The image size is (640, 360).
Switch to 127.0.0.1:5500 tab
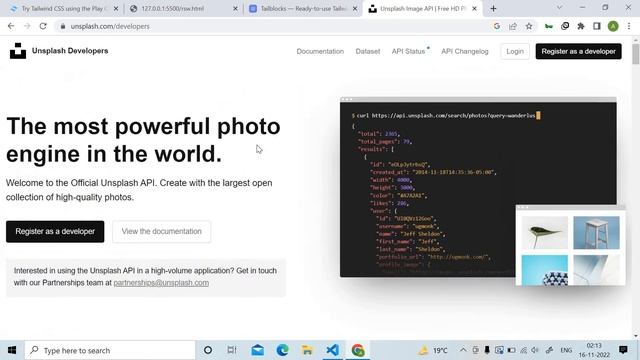(x=183, y=9)
